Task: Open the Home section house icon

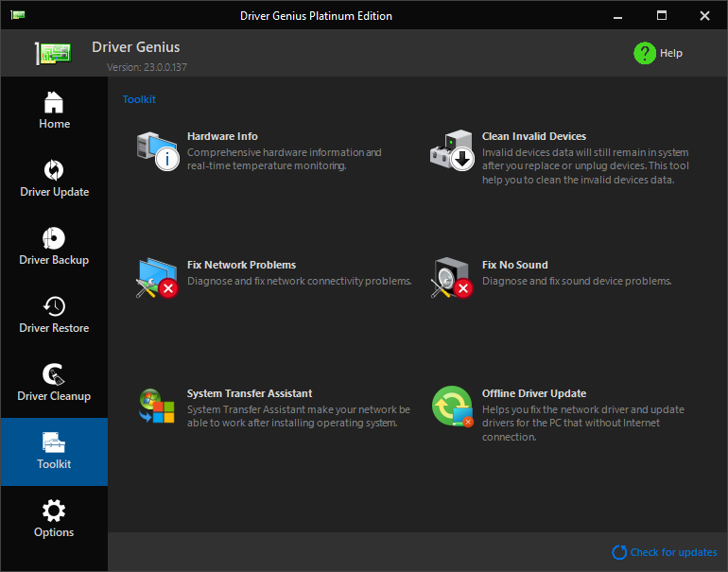Action: coord(54,102)
